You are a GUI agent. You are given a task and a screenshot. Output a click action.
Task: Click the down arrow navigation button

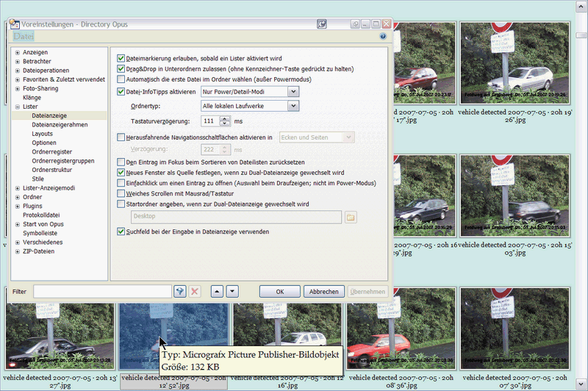(x=232, y=291)
